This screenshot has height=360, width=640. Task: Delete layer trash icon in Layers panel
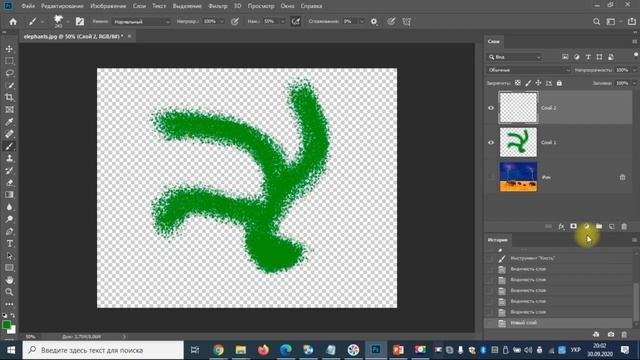click(x=624, y=227)
